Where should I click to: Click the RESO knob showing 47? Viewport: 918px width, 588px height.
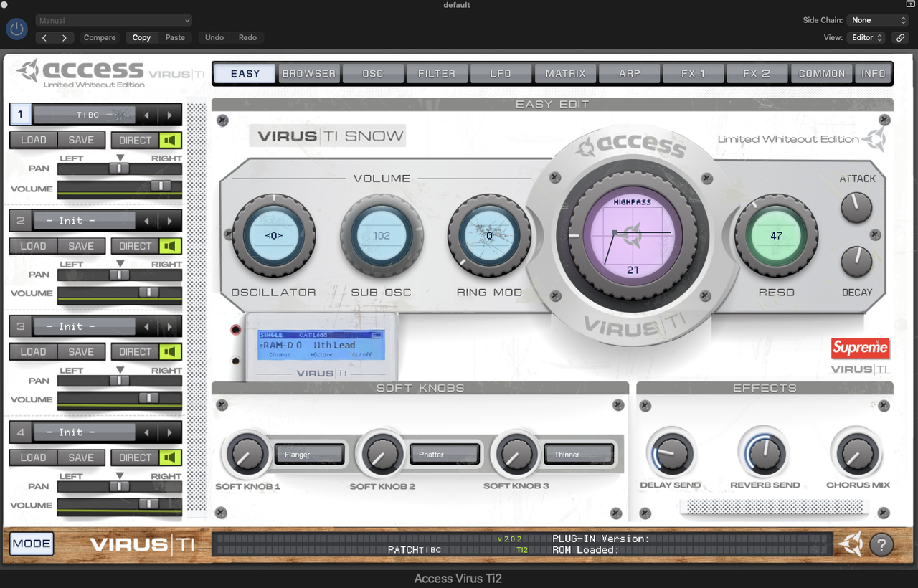[x=776, y=235]
